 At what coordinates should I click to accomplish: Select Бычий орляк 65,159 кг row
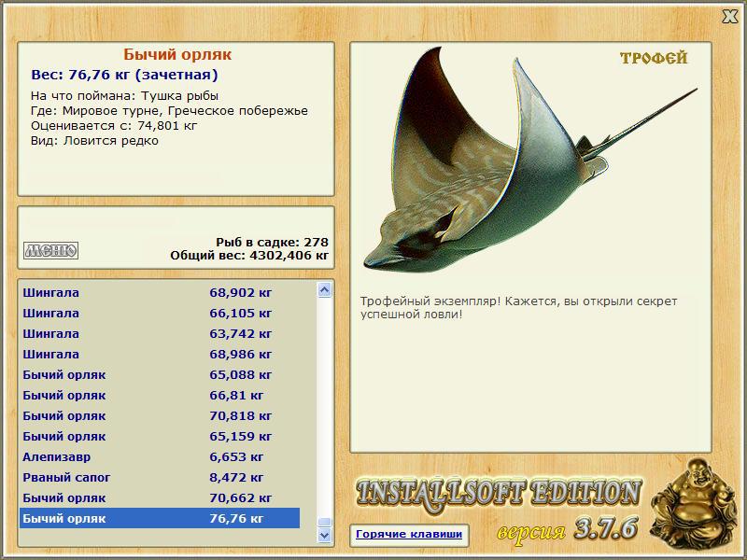[x=160, y=436]
